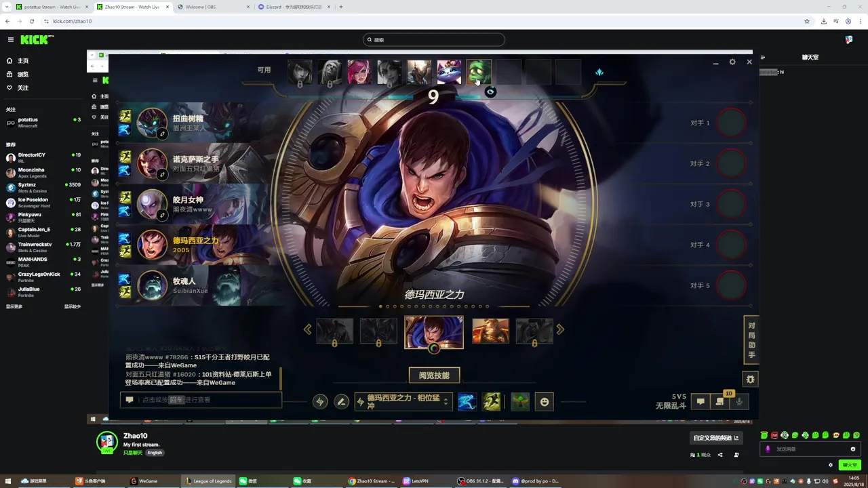Select teammate 扭曲树精 row
The width and height of the screenshot is (868, 488).
[x=193, y=123]
